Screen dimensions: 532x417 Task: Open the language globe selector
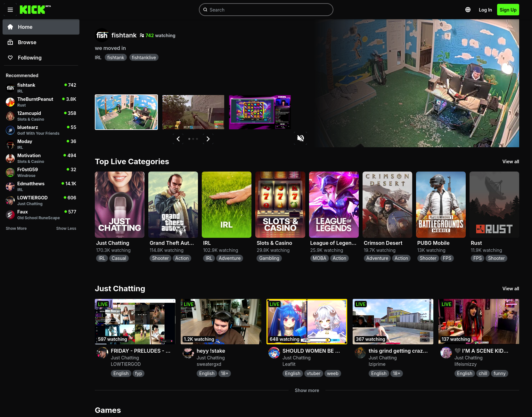click(468, 10)
